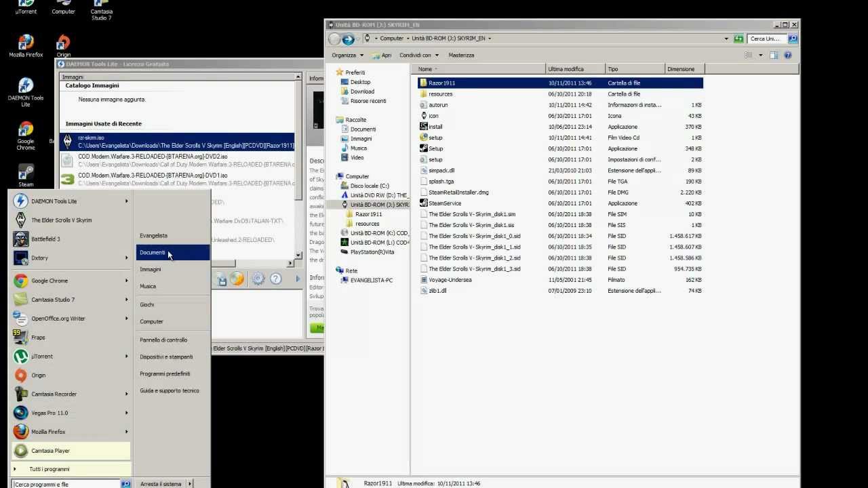Launch µTorrent from Start menu list
Image resolution: width=868 pixels, height=488 pixels.
tap(71, 357)
